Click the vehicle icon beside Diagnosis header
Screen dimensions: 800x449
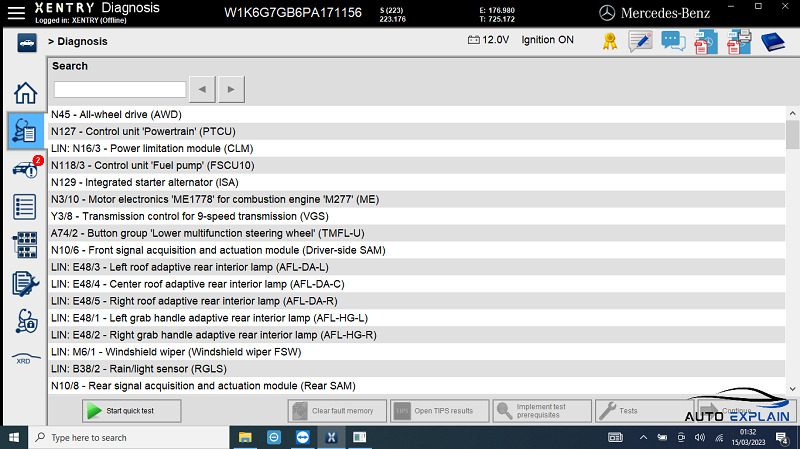coord(24,42)
